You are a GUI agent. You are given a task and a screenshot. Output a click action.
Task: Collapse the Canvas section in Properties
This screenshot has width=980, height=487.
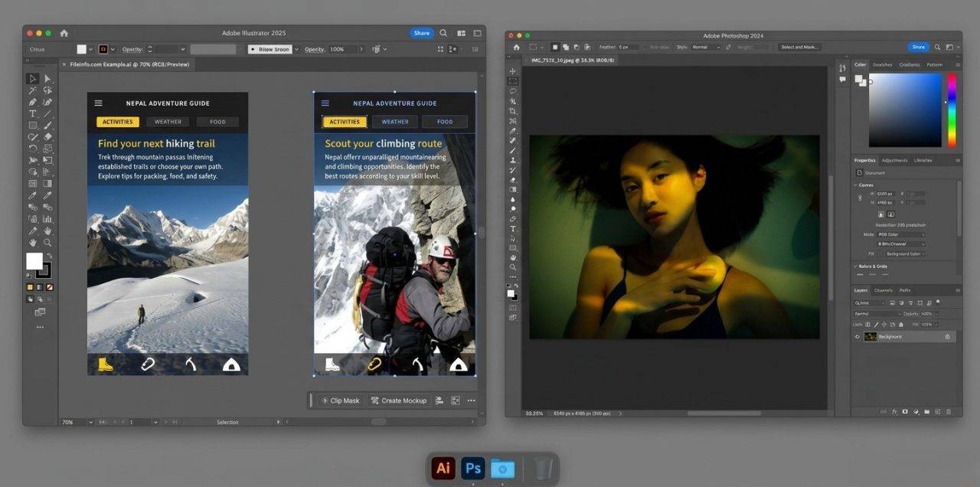[x=857, y=185]
